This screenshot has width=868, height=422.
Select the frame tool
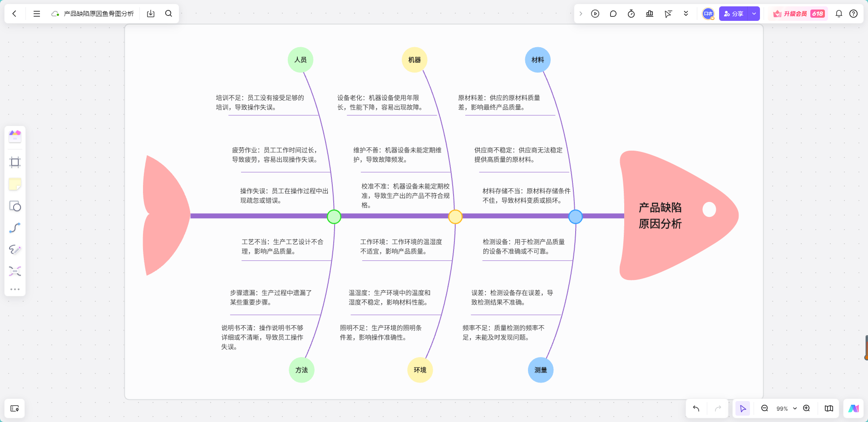[x=15, y=162]
